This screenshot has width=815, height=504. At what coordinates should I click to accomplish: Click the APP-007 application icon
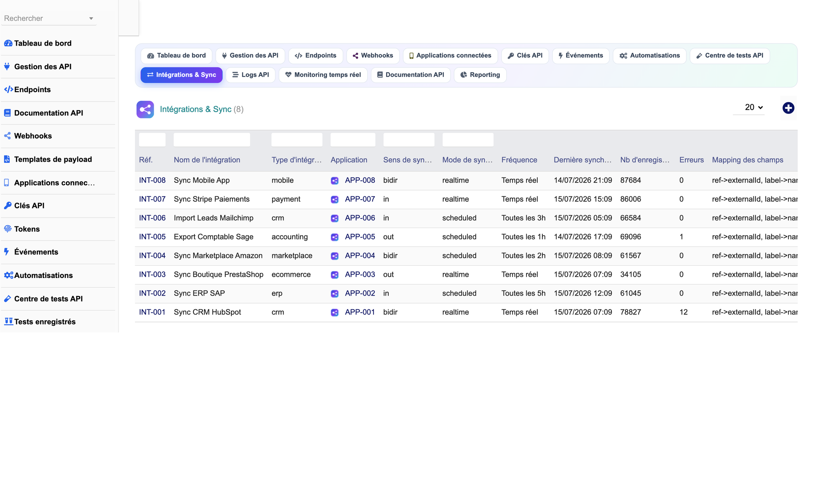(x=335, y=200)
